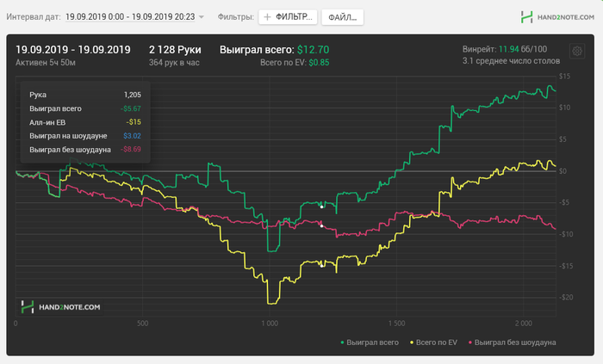Click the 364 рук в час text

[x=174, y=63]
